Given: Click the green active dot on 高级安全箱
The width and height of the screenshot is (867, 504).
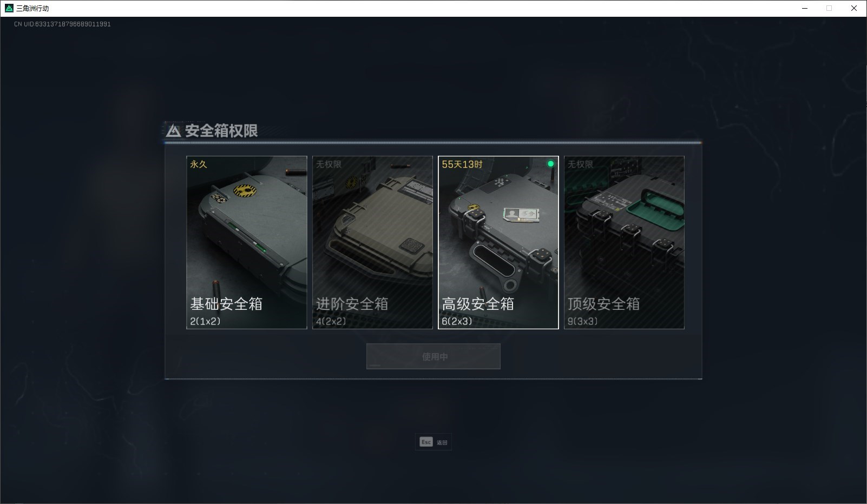Looking at the screenshot, I should click(x=550, y=164).
